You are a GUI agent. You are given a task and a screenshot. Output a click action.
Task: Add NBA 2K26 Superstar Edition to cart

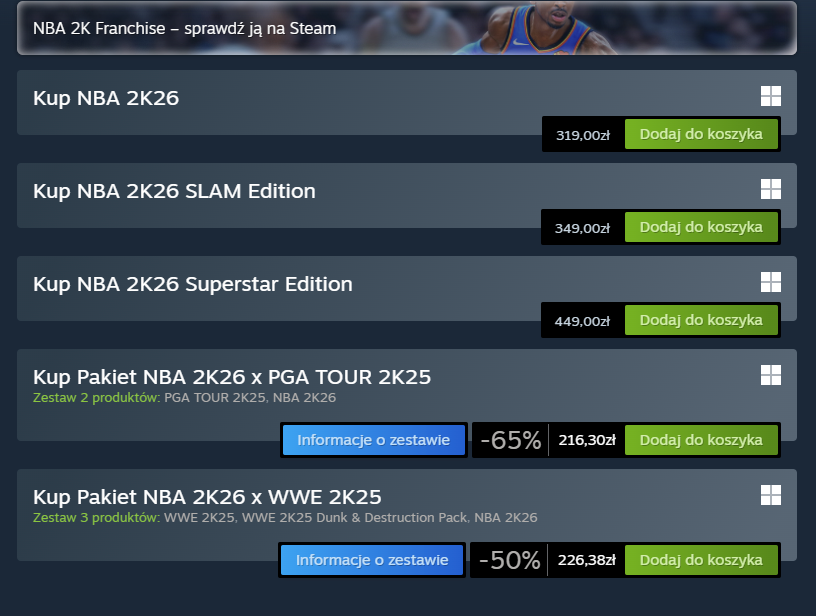pyautogui.click(x=701, y=320)
